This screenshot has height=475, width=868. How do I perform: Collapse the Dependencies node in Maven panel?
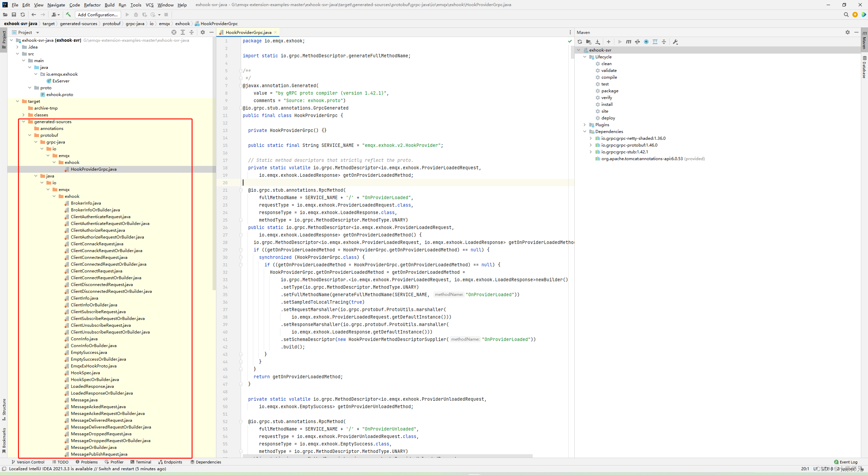585,131
